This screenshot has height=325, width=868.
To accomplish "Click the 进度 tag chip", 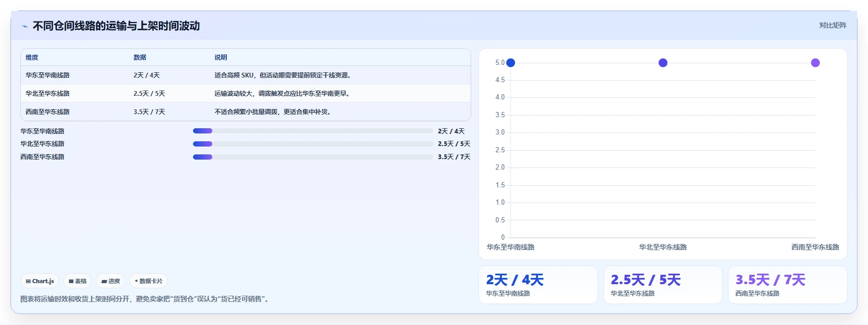I will pos(110,281).
